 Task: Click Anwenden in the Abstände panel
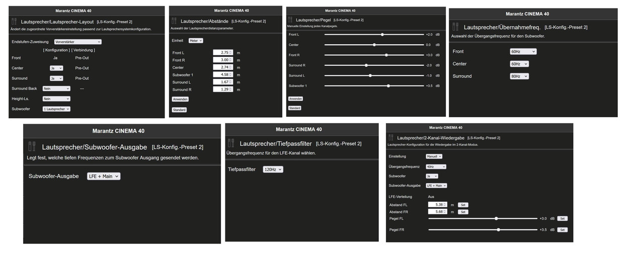tap(180, 100)
